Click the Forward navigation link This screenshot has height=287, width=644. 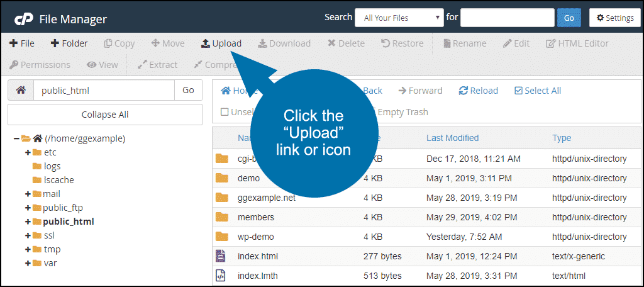[420, 91]
